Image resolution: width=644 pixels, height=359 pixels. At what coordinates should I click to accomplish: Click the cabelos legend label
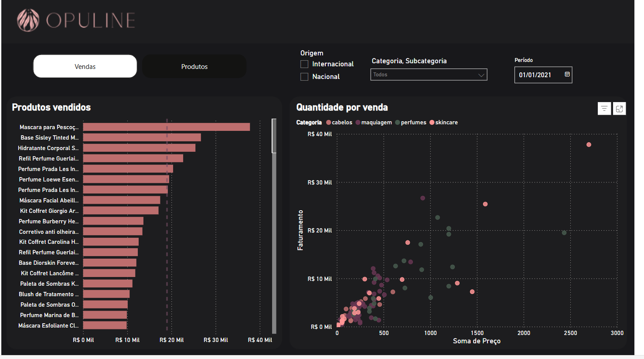[x=342, y=123]
